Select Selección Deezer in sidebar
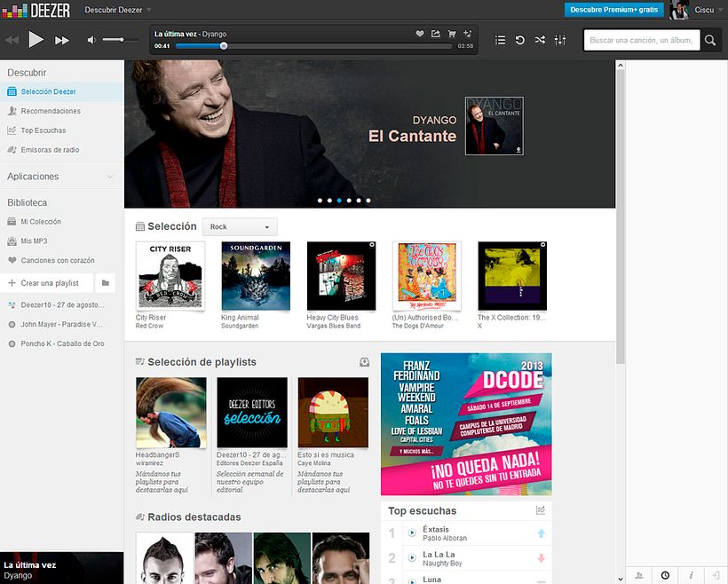728x584 pixels. (61, 91)
